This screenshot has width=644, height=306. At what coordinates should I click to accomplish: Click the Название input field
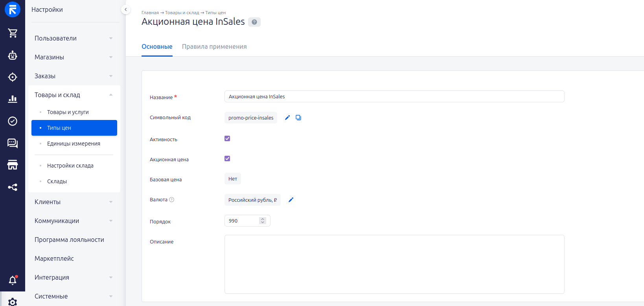(394, 96)
